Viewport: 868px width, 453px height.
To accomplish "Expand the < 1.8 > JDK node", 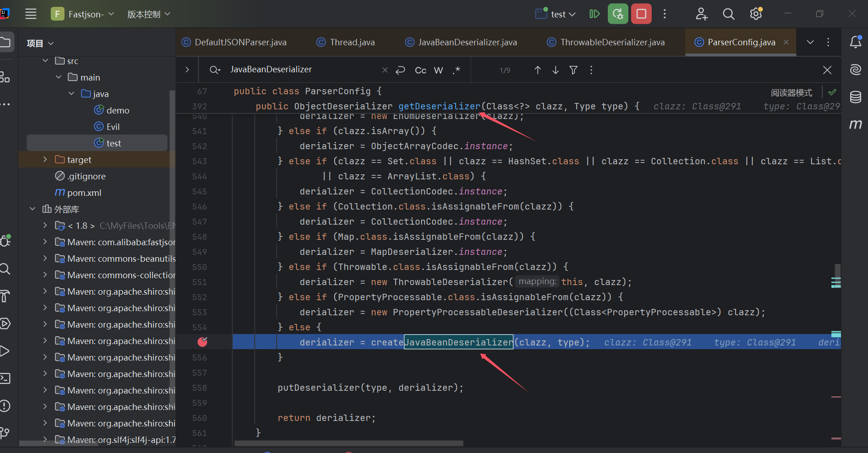I will 45,225.
